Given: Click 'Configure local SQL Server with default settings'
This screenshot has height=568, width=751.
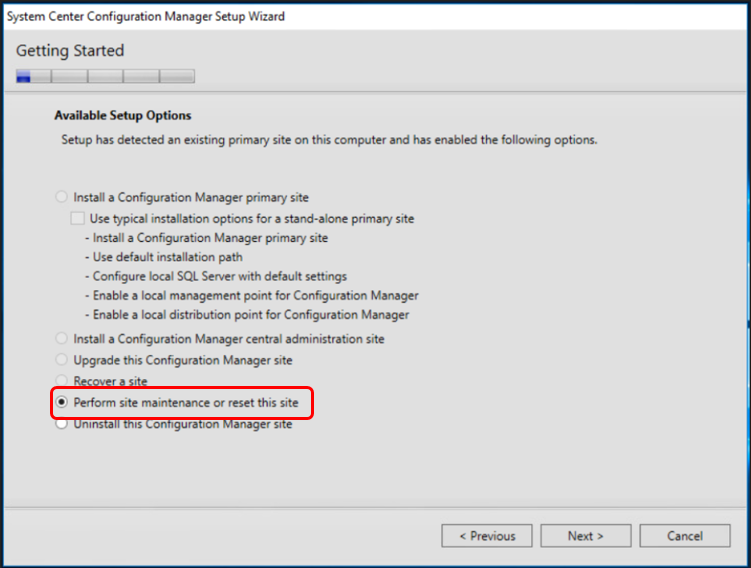Looking at the screenshot, I should (x=216, y=276).
